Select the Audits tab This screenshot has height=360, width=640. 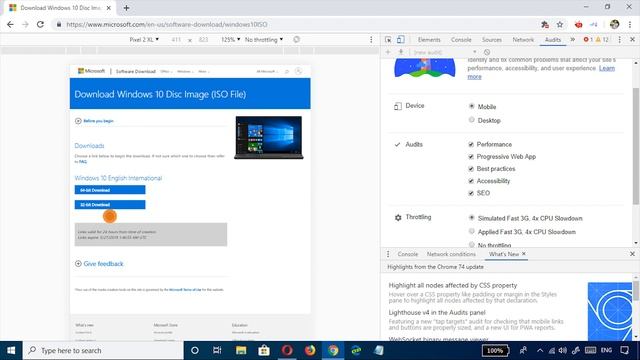pyautogui.click(x=553, y=40)
